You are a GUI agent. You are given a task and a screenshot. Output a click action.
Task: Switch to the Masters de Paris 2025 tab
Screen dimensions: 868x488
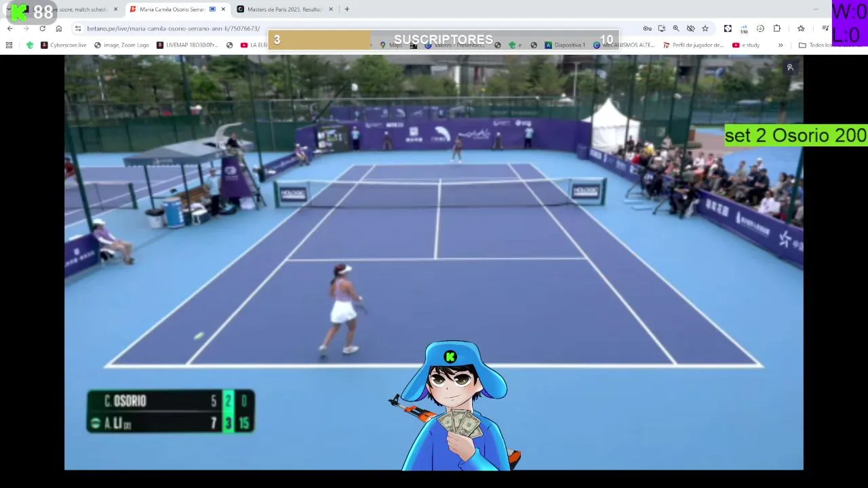283,9
